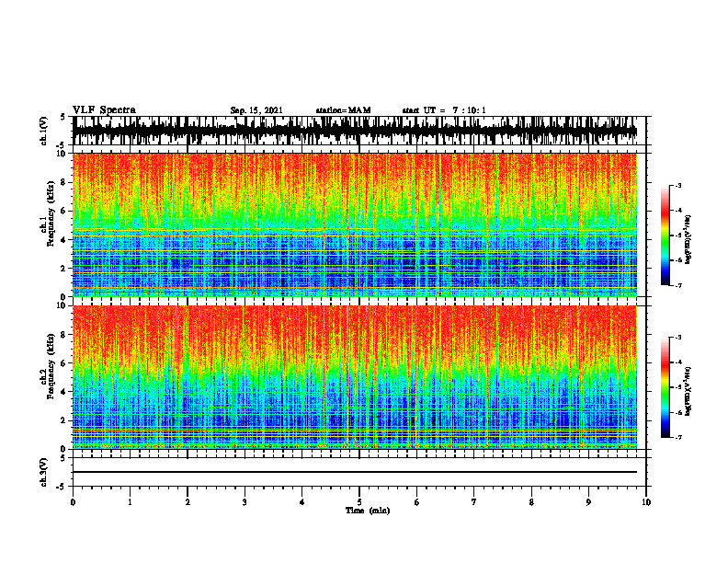This screenshot has width=728, height=563.
Task: Click the time axis tick label "4"
Action: pyautogui.click(x=302, y=502)
